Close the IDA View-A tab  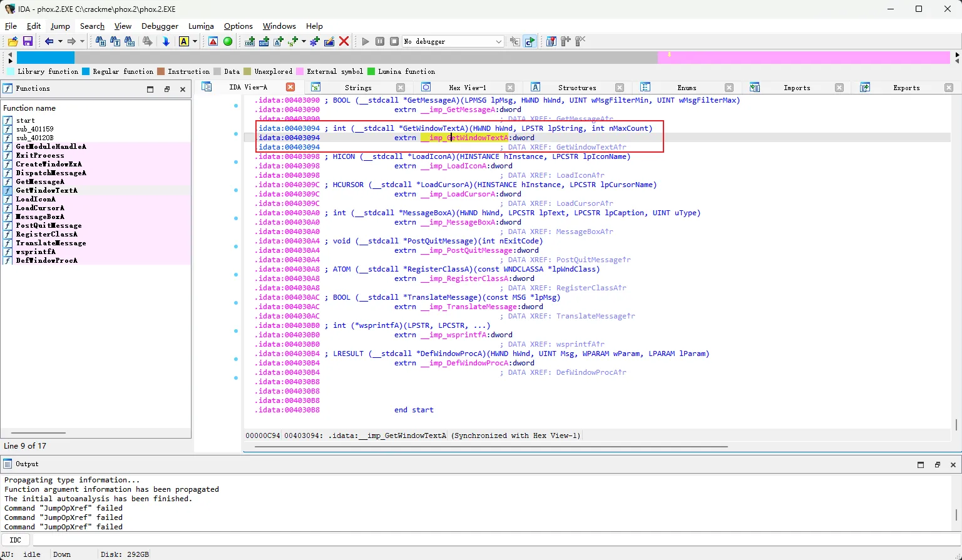[x=290, y=87]
